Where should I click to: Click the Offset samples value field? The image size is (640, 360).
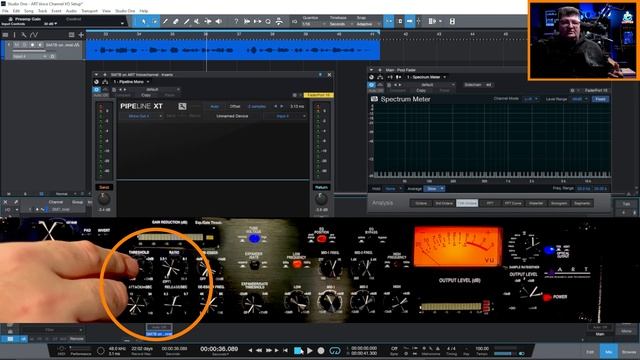[257, 107]
